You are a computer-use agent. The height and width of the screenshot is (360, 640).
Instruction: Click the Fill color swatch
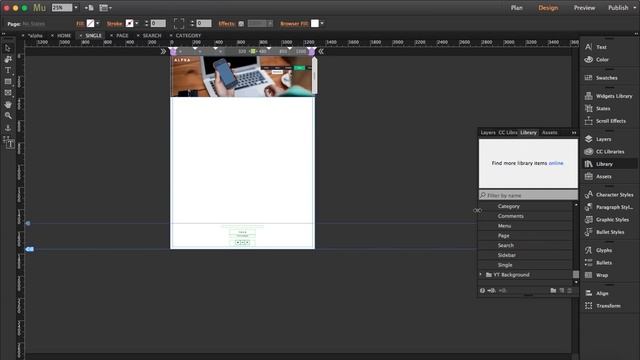point(91,24)
